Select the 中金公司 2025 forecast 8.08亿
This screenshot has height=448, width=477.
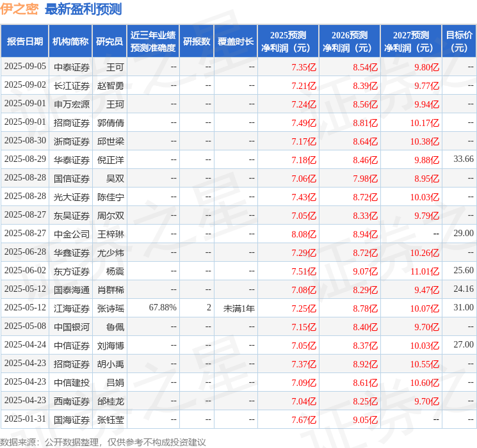(x=303, y=234)
